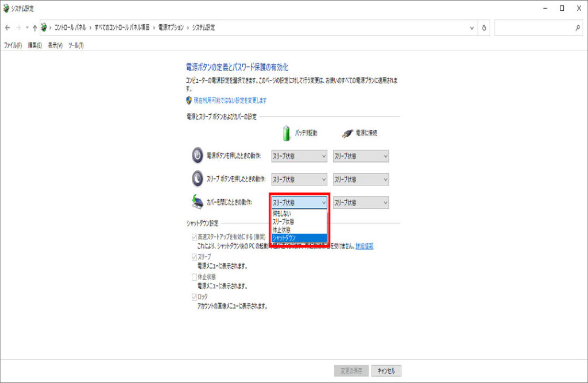Open the ファイル(F) menu
This screenshot has height=383, width=588.
pos(13,45)
